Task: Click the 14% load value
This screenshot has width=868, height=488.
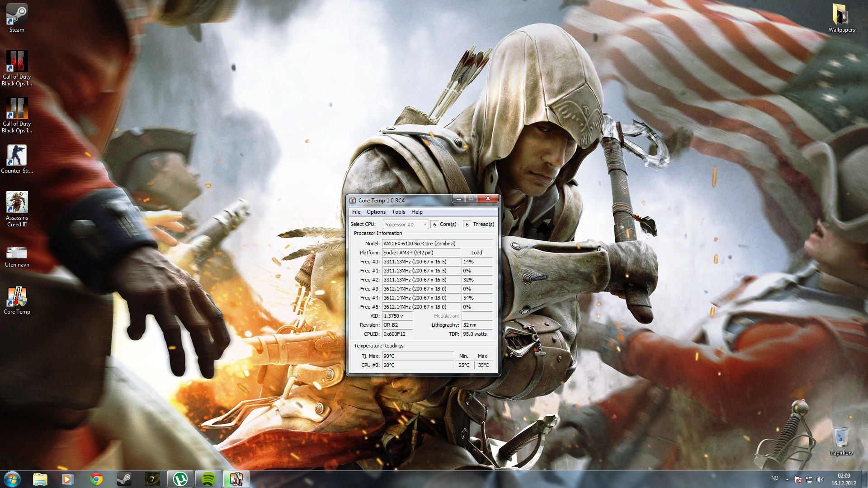Action: [477, 262]
